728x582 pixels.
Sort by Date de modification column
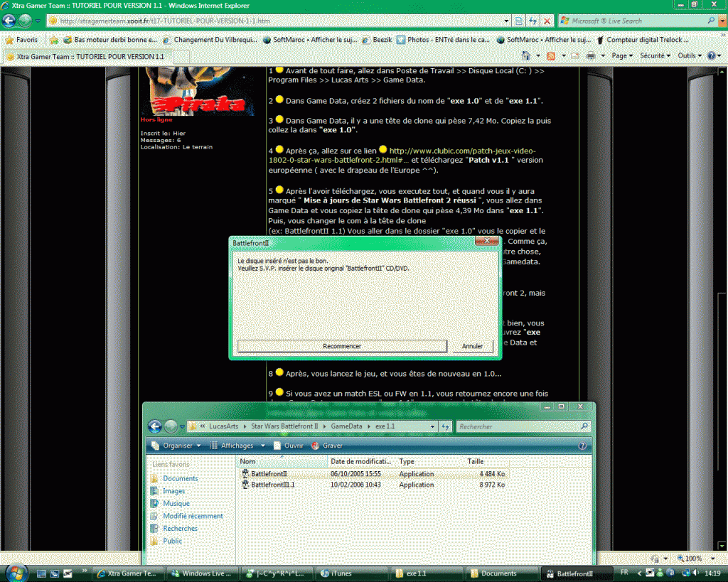click(361, 461)
